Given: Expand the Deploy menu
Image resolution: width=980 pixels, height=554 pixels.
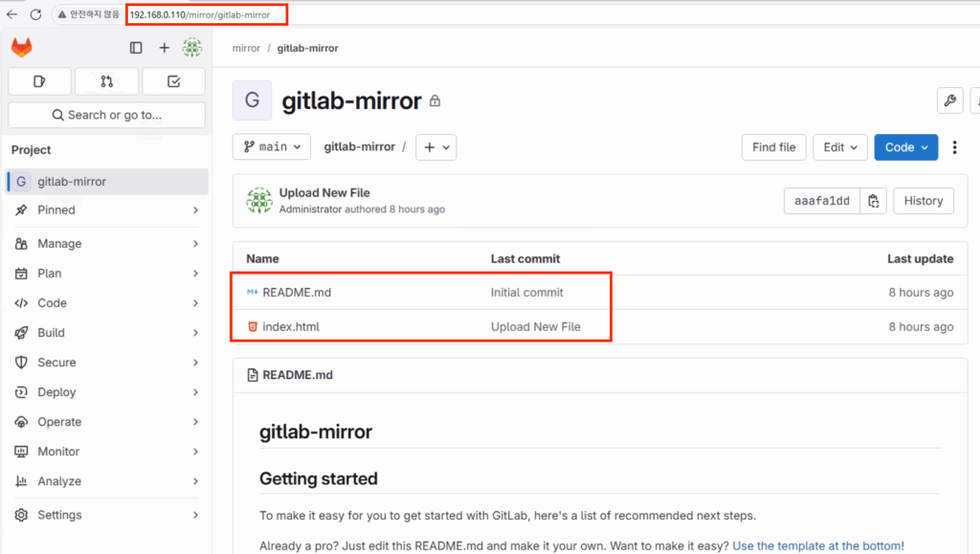Looking at the screenshot, I should 195,392.
